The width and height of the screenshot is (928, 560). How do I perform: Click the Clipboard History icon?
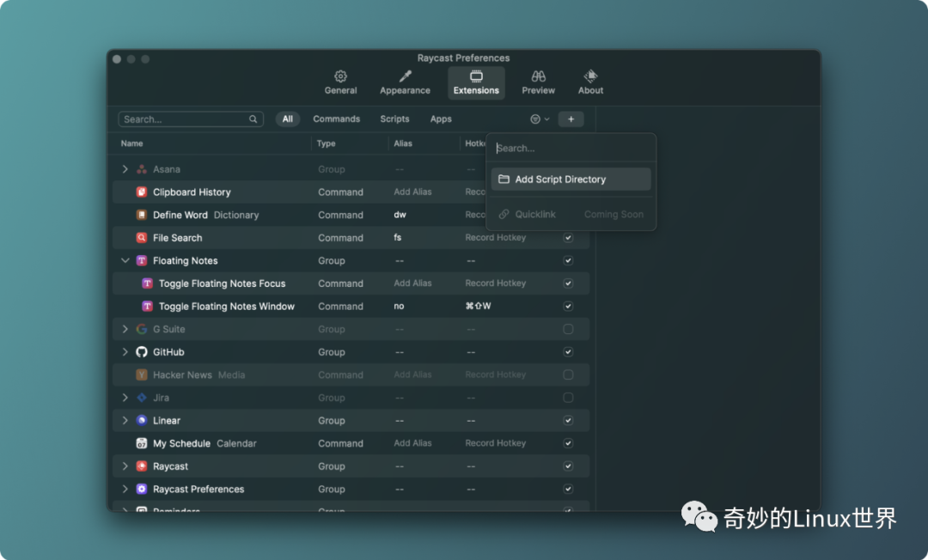point(142,192)
